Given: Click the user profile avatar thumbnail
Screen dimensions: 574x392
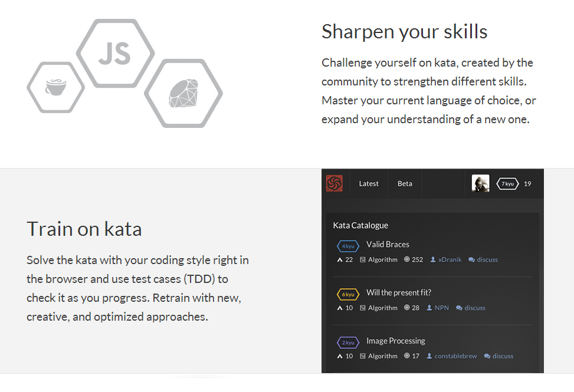Looking at the screenshot, I should point(480,183).
